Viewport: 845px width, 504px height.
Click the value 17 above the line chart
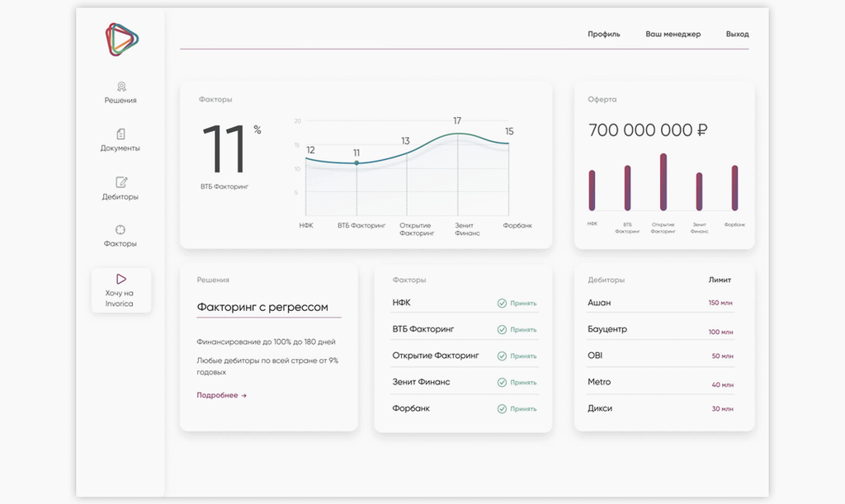[457, 120]
